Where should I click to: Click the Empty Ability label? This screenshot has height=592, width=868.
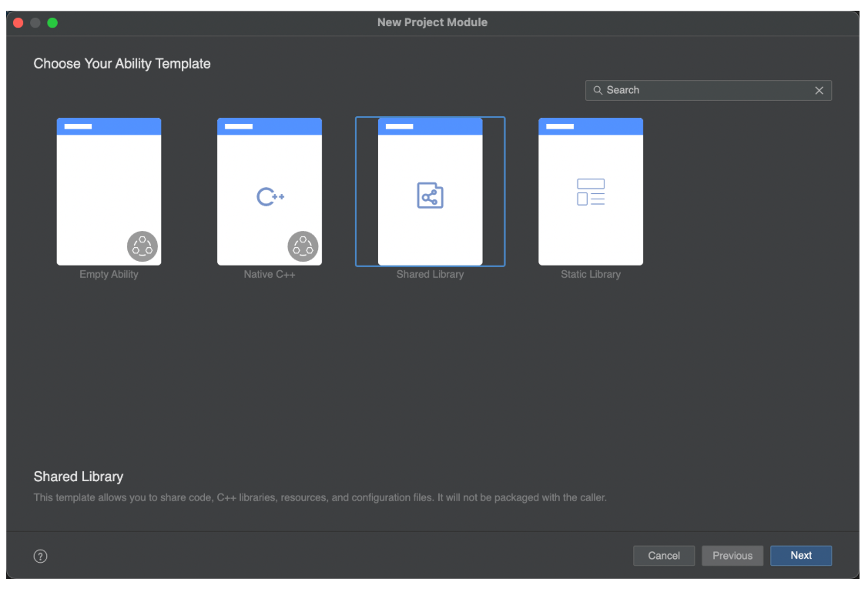point(109,274)
